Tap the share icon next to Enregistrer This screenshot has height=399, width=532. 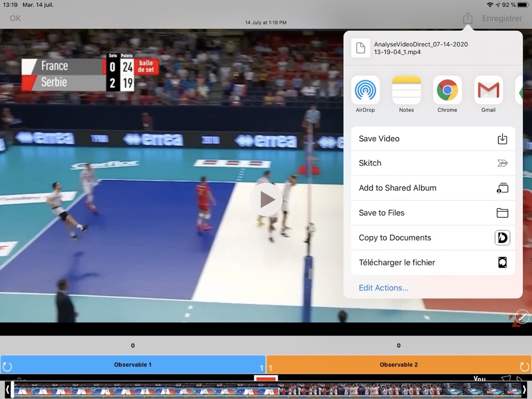(468, 18)
